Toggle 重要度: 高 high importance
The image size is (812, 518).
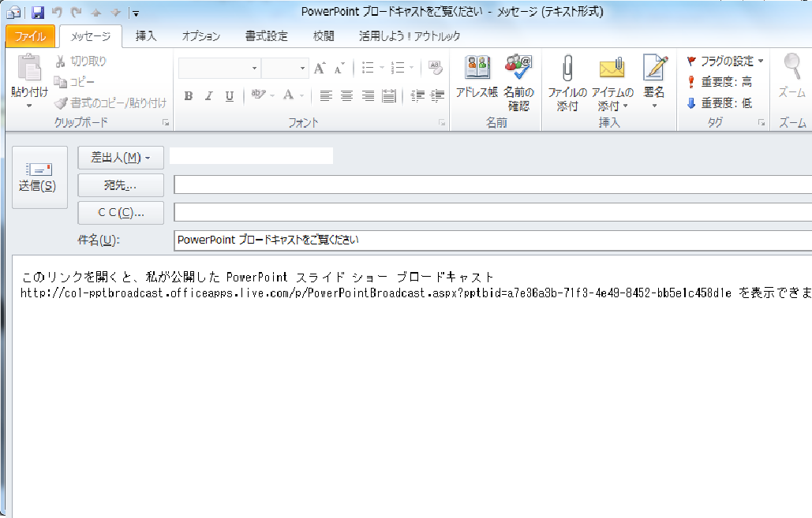720,82
